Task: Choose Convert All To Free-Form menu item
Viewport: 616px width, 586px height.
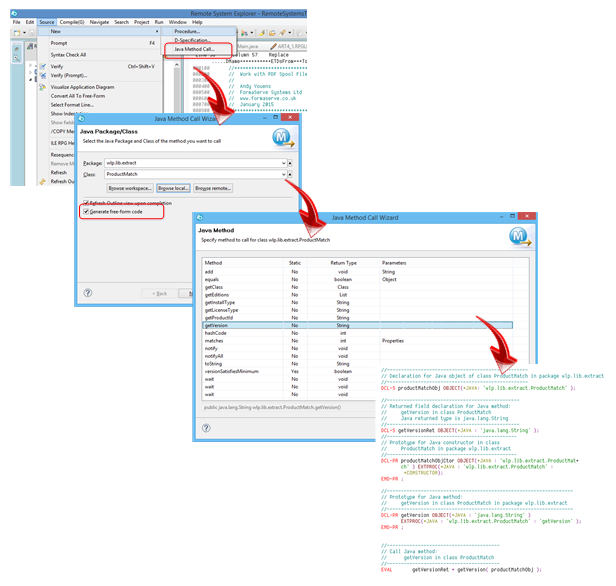Action: coord(82,96)
